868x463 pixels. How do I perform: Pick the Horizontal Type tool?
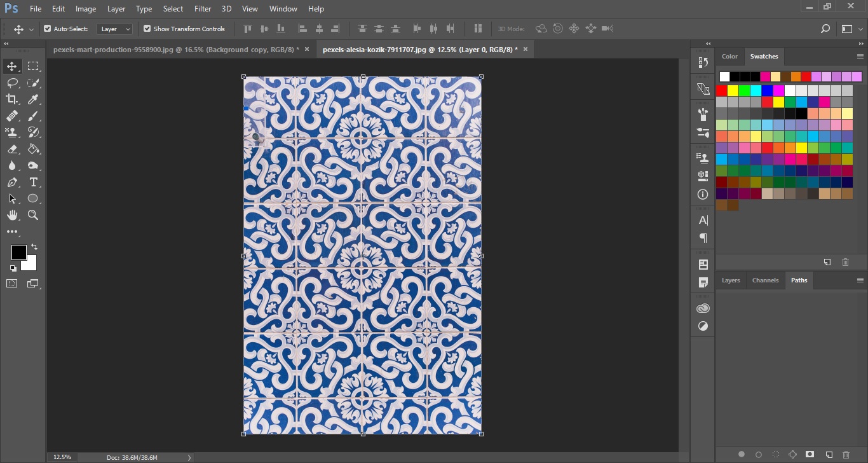pos(34,182)
